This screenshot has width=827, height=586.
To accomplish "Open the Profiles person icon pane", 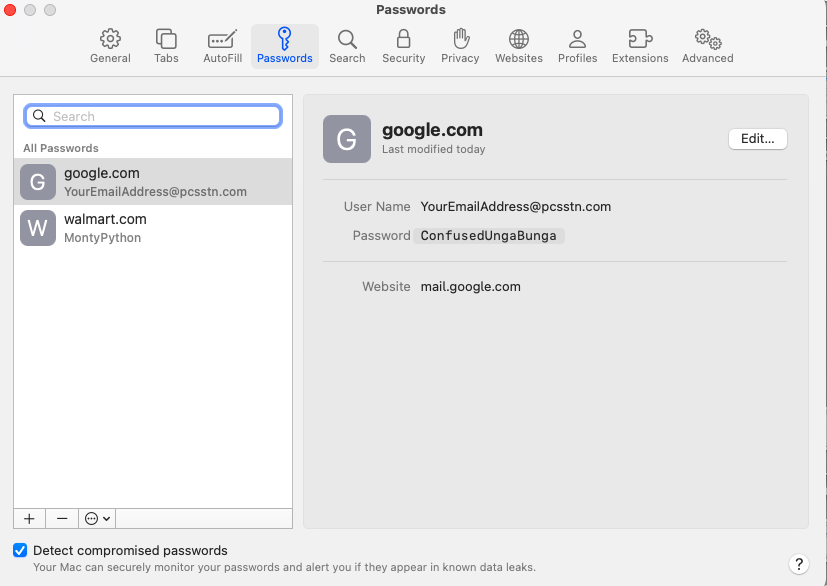I will 578,46.
